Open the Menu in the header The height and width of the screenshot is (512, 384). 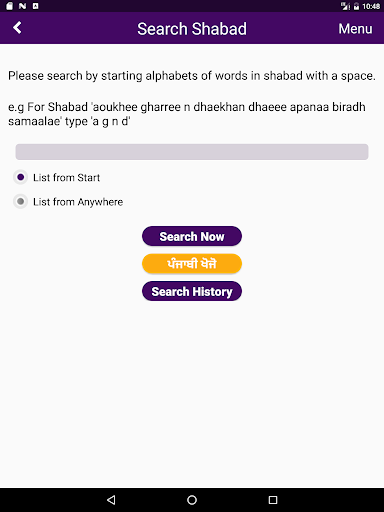pos(355,29)
